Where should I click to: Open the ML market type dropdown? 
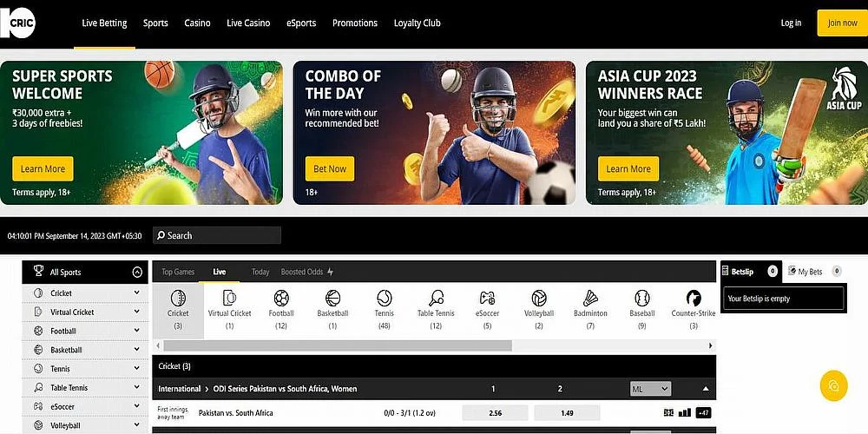pyautogui.click(x=650, y=389)
